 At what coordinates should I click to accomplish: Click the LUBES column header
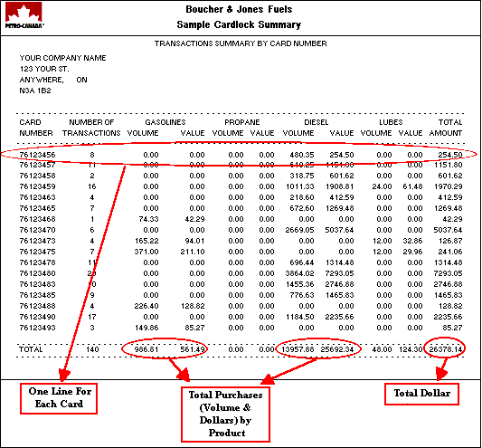click(391, 122)
